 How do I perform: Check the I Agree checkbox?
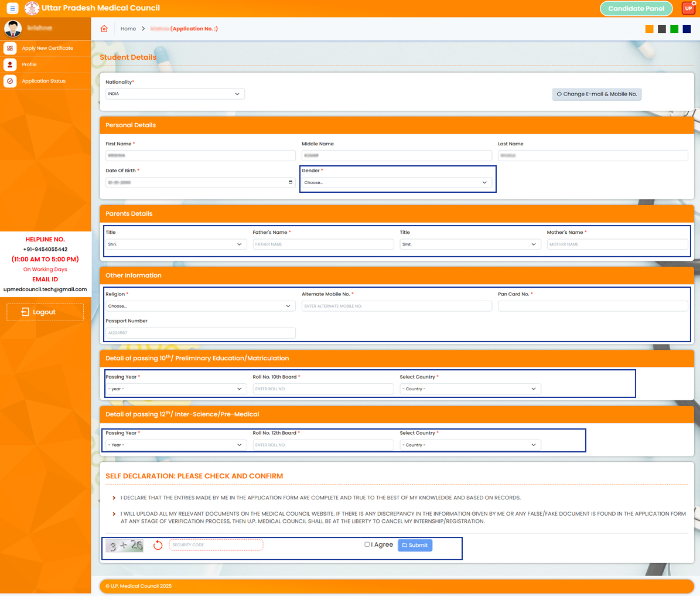tap(367, 544)
